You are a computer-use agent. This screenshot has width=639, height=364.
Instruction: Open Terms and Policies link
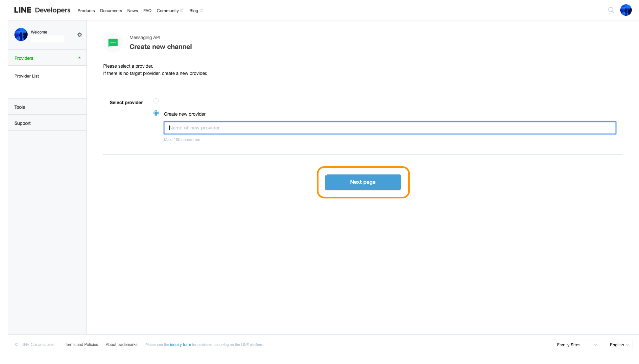click(x=81, y=345)
